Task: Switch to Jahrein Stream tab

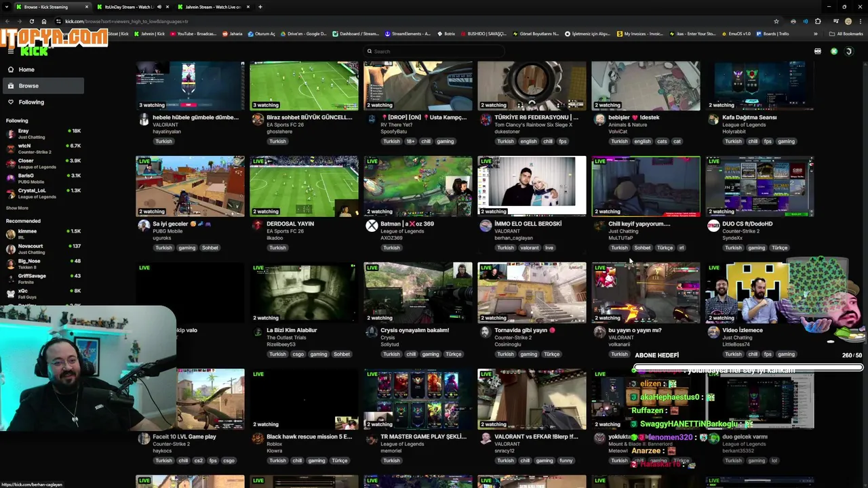Action: [x=213, y=7]
